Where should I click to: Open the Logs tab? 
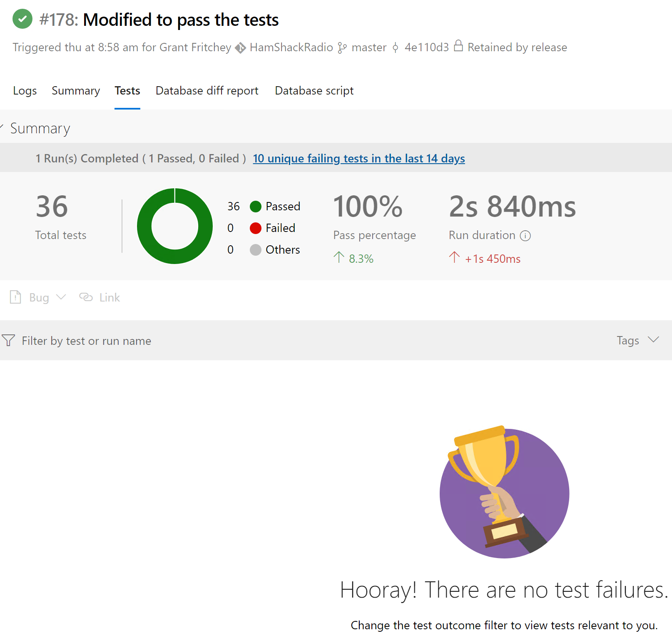click(25, 91)
